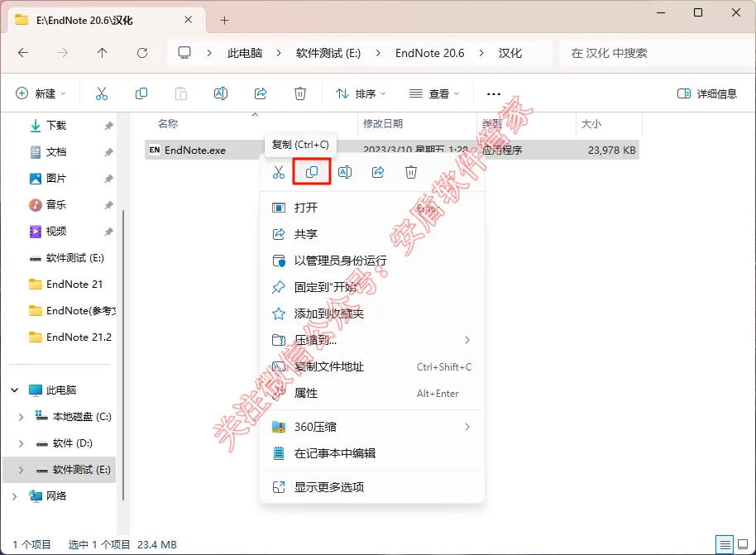The width and height of the screenshot is (756, 555).
Task: Click the 此电脑 breadcrumb
Action: [245, 53]
